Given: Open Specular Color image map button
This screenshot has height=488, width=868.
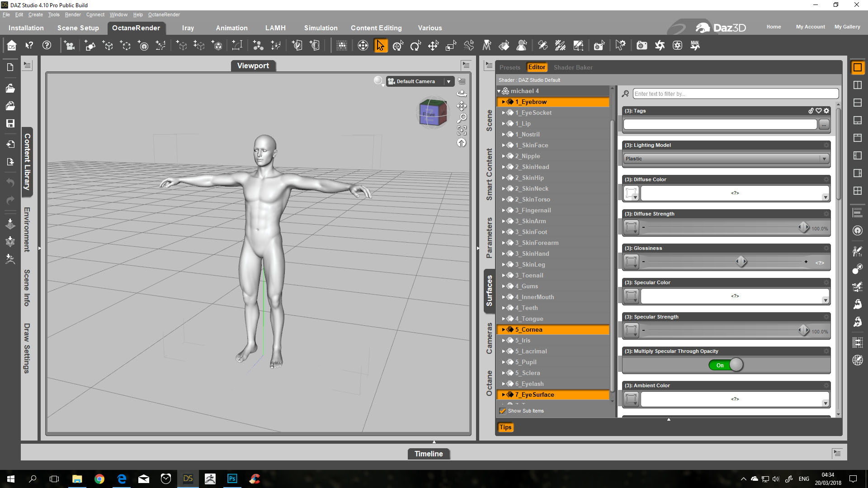Looking at the screenshot, I should (x=631, y=296).
